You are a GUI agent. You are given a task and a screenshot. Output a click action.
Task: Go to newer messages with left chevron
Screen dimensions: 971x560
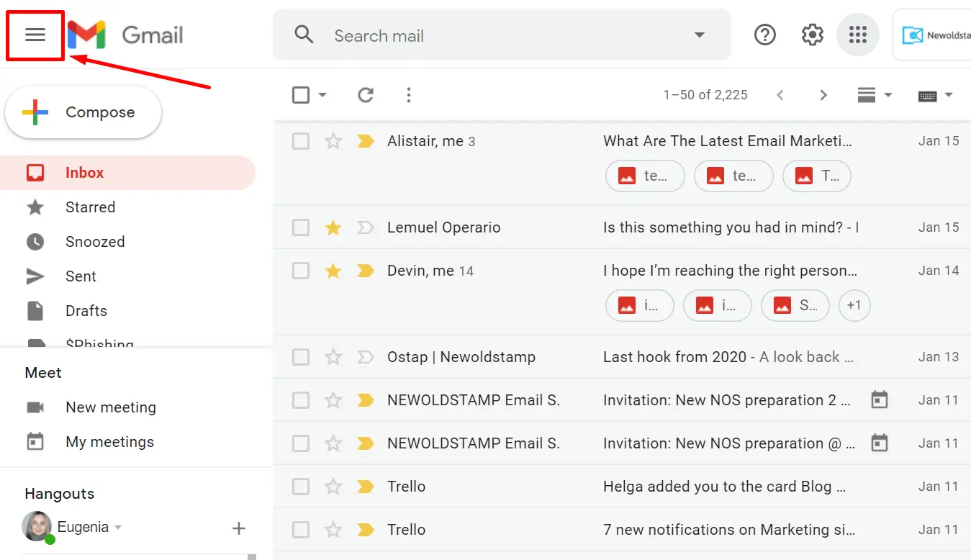point(780,95)
